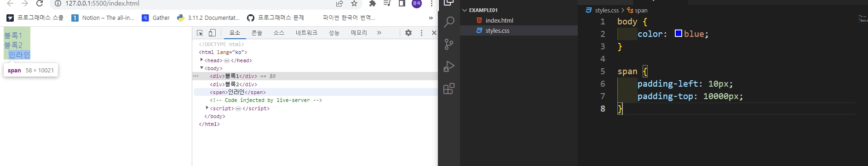Open DevTools settings gear
Viewport: 868px width, 166px height.
(408, 33)
